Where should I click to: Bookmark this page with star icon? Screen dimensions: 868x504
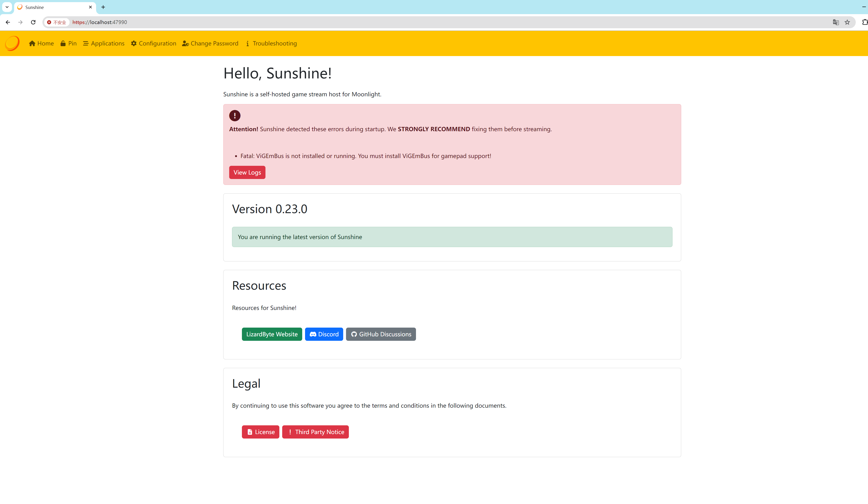tap(847, 22)
